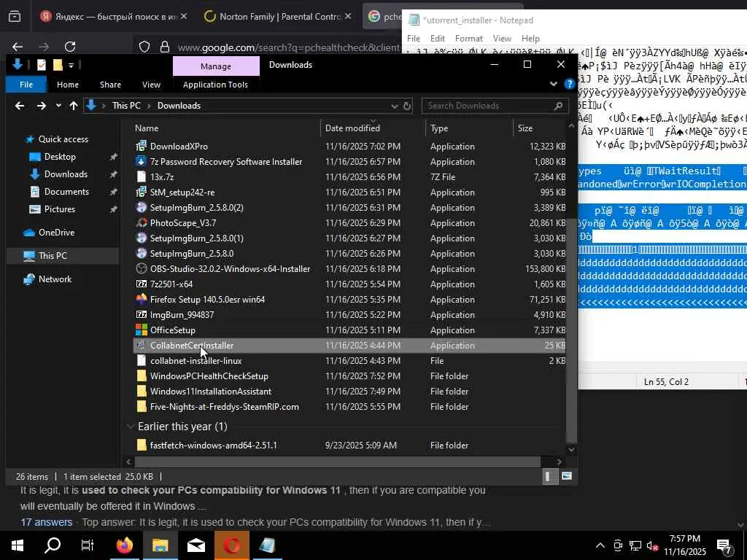Open the Share ribbon tab
Viewport: 747px width, 560px height.
click(111, 85)
